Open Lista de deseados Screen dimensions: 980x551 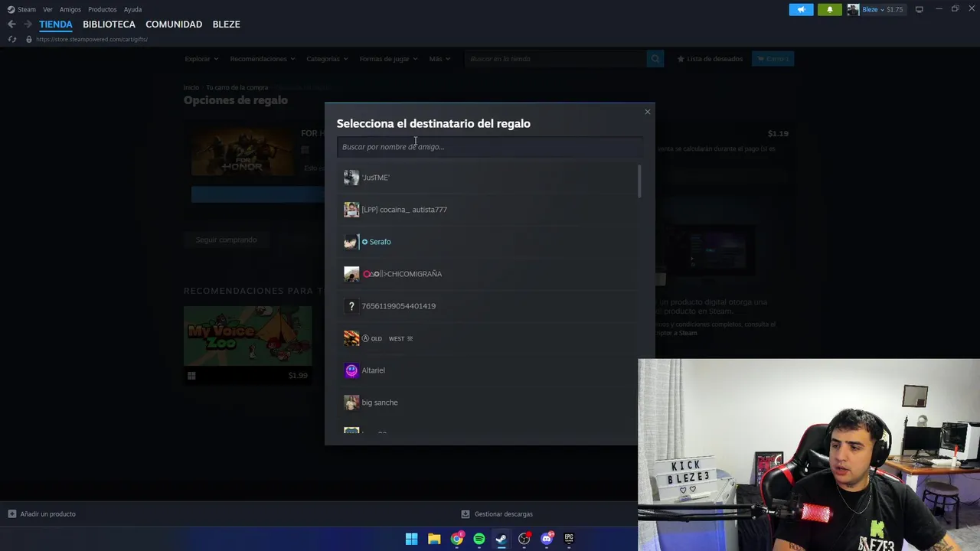710,59
